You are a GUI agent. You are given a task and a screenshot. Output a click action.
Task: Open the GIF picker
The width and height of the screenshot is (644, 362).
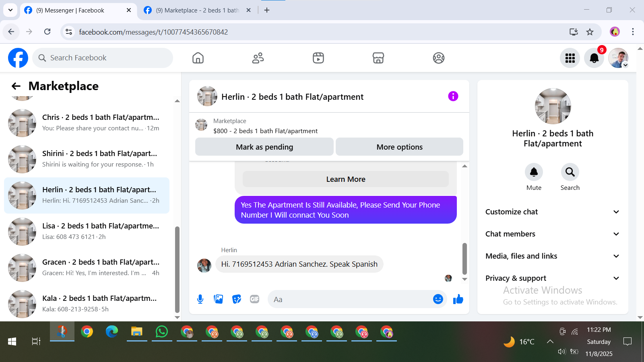pyautogui.click(x=255, y=299)
